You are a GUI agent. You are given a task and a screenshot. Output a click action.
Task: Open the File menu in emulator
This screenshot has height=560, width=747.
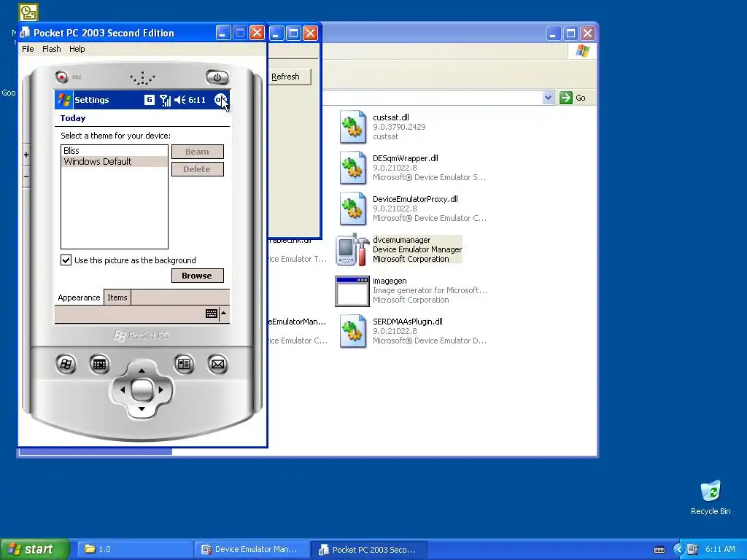[x=28, y=49]
